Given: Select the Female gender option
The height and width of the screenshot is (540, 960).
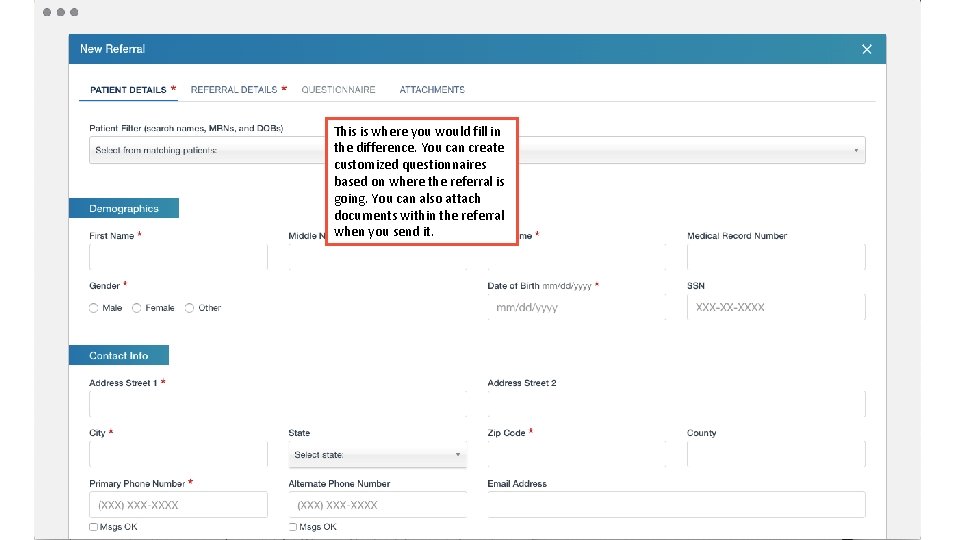Looking at the screenshot, I should click(x=137, y=308).
